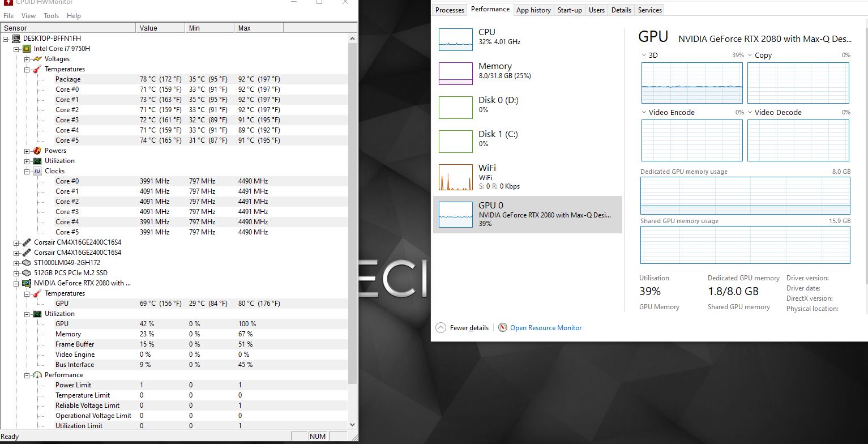Click the Shared GPU memory usage graph

click(x=745, y=245)
